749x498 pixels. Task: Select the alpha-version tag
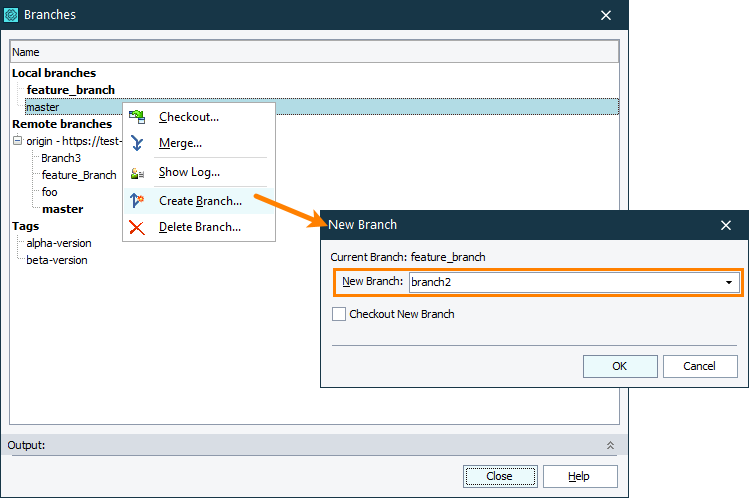click(59, 243)
